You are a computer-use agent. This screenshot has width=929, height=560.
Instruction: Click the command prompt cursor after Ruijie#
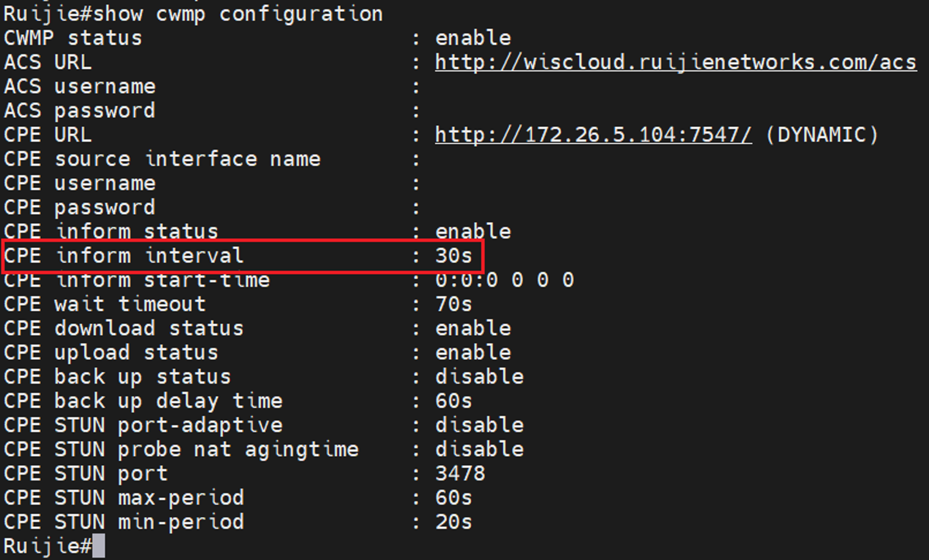(99, 546)
